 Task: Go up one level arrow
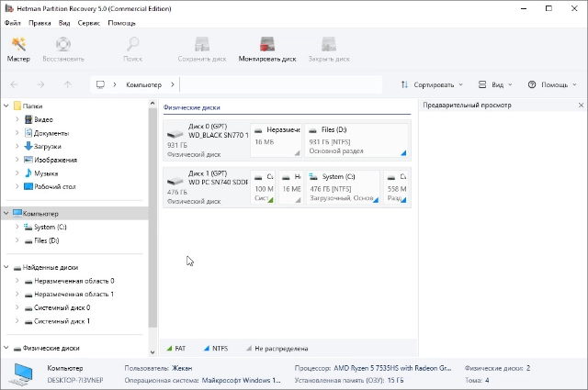67,84
